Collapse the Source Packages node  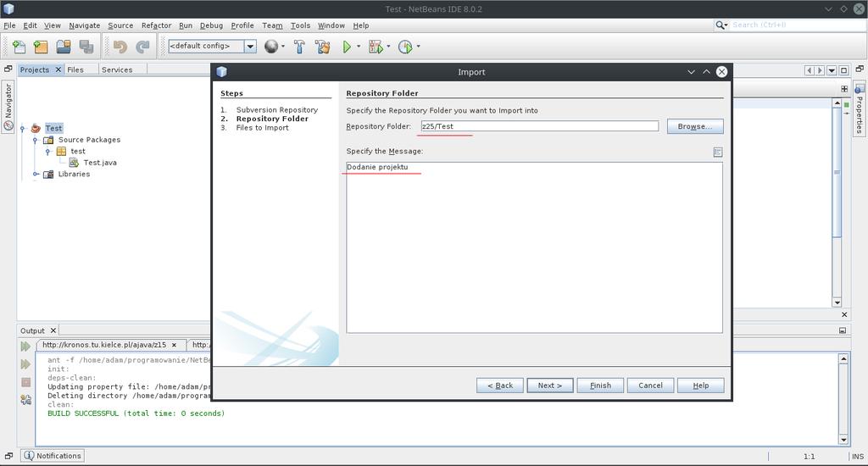tap(35, 140)
